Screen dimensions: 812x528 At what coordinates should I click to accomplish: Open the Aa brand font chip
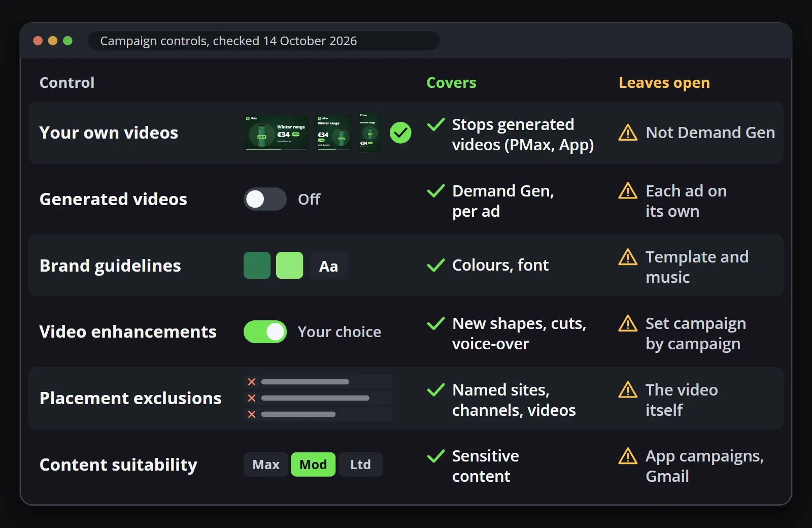328,266
